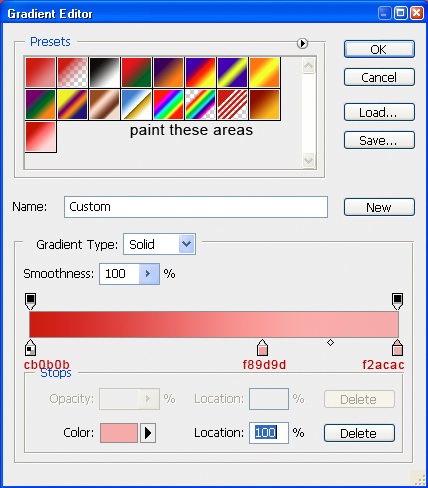Screen dimensions: 428x488
Task: Select the f2acac right color stop
Action: (397, 348)
